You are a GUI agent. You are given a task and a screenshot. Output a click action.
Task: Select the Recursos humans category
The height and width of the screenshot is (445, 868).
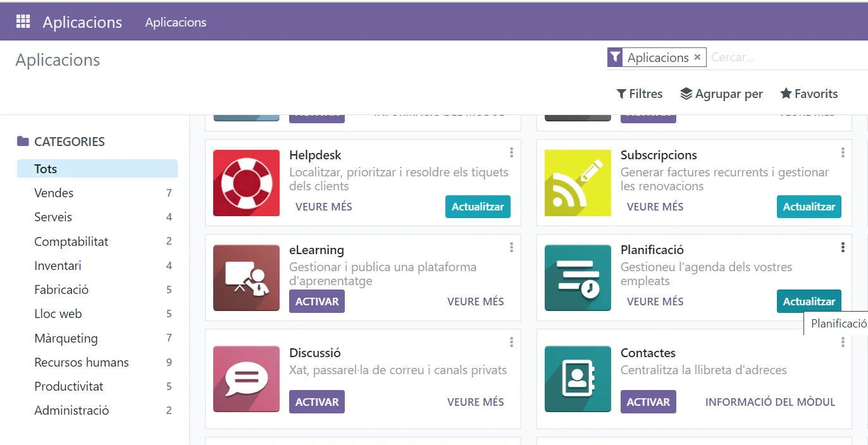click(x=82, y=362)
